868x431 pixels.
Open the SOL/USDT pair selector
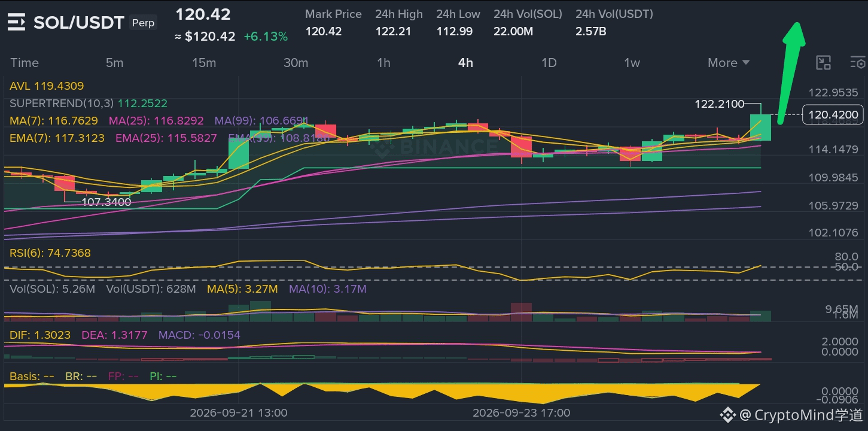tap(78, 23)
